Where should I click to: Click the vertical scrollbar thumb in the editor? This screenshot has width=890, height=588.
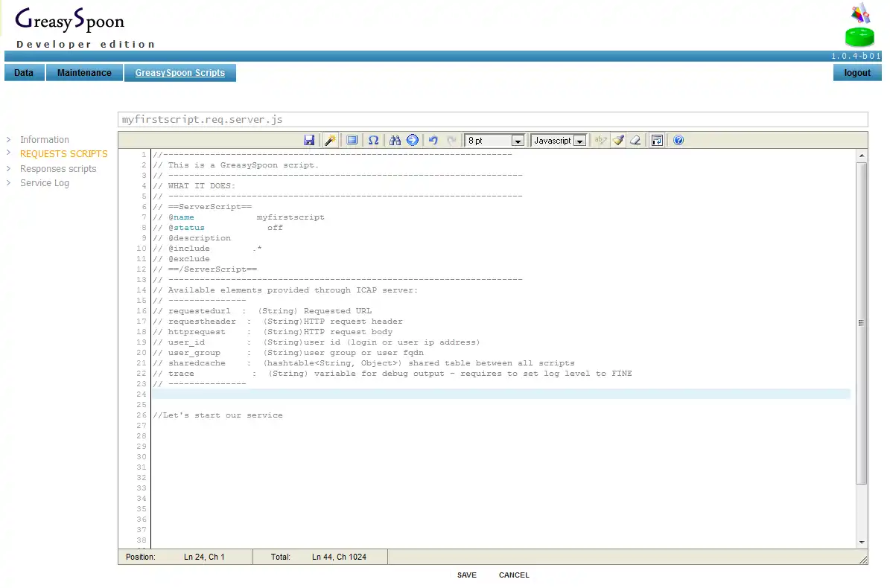862,323
